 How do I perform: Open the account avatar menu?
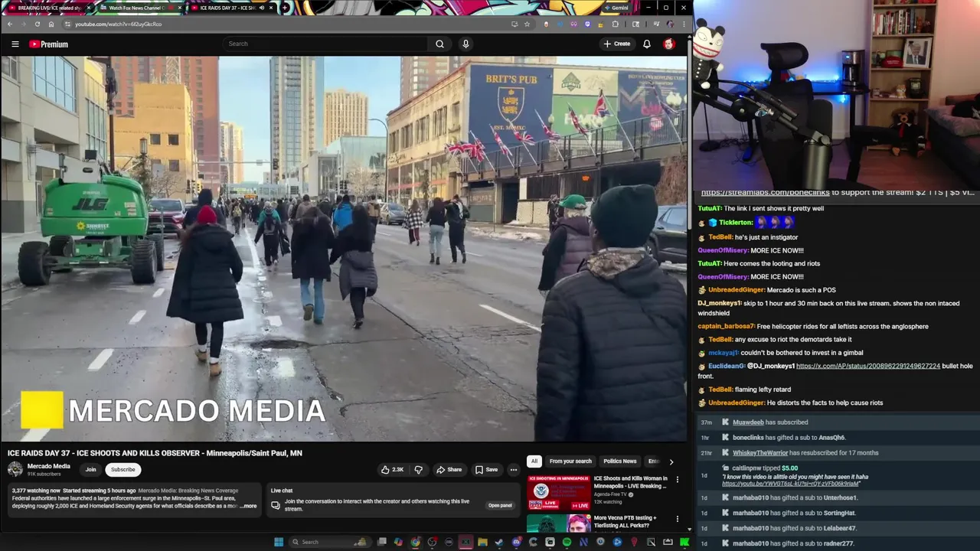[x=669, y=44]
